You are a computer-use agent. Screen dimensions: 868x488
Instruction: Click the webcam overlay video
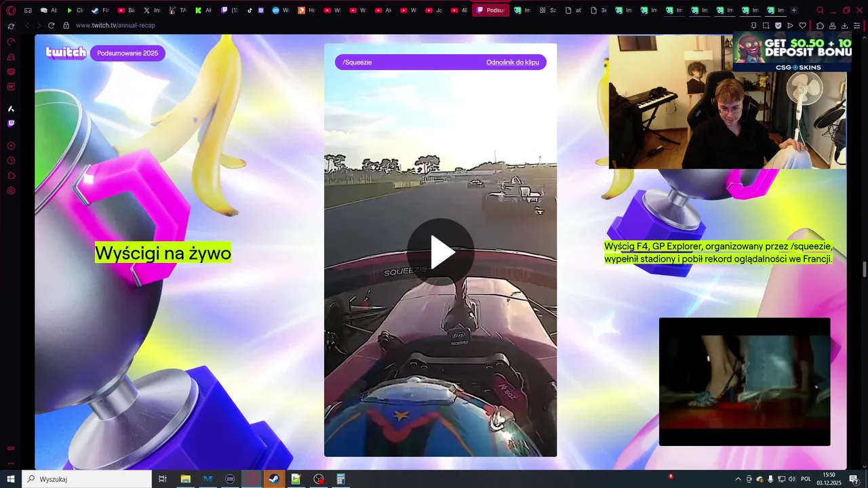pyautogui.click(x=728, y=102)
